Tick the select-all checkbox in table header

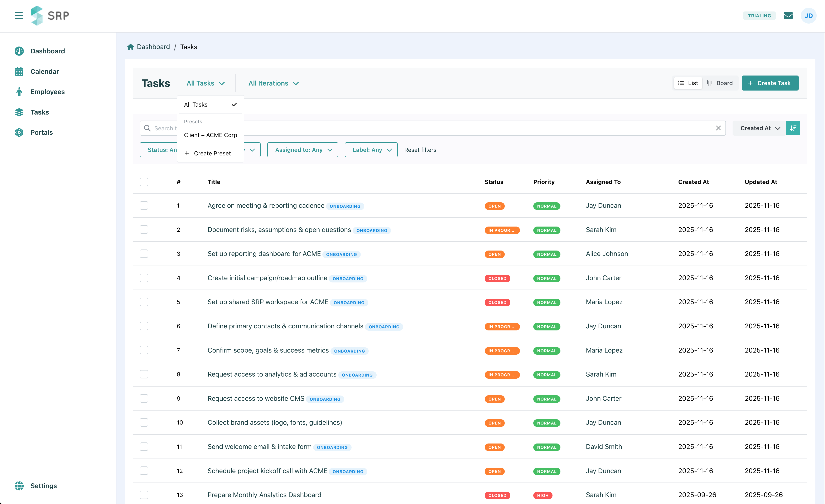coord(144,182)
